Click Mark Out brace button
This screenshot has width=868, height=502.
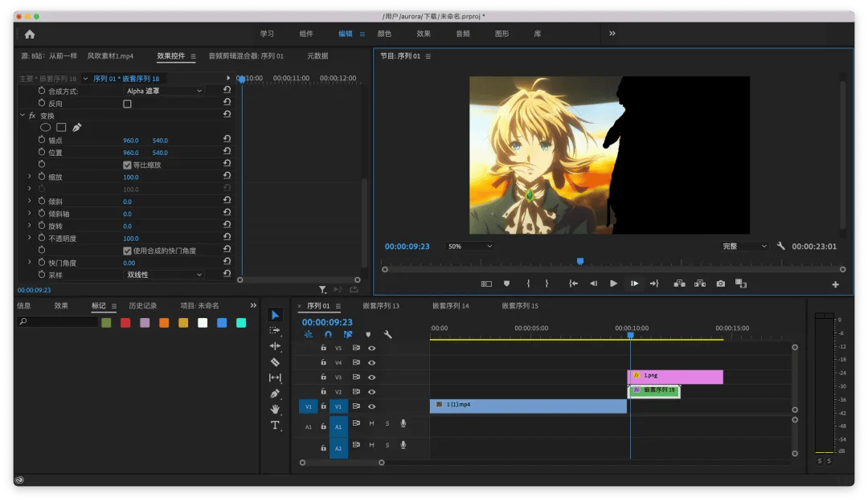pyautogui.click(x=547, y=284)
